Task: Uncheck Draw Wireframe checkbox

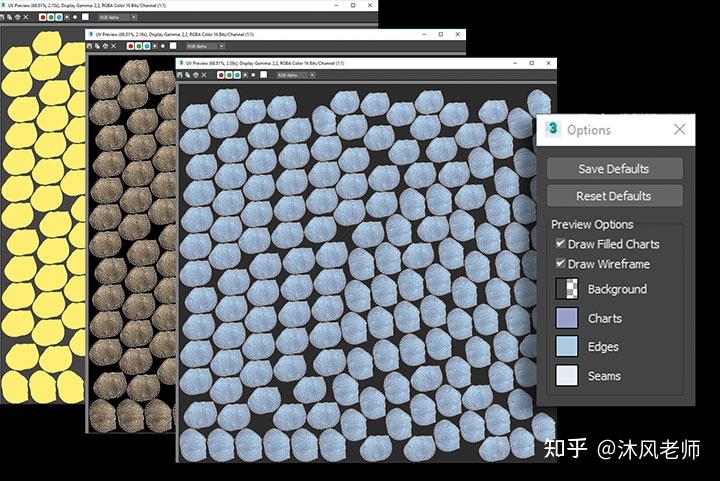Action: (560, 263)
